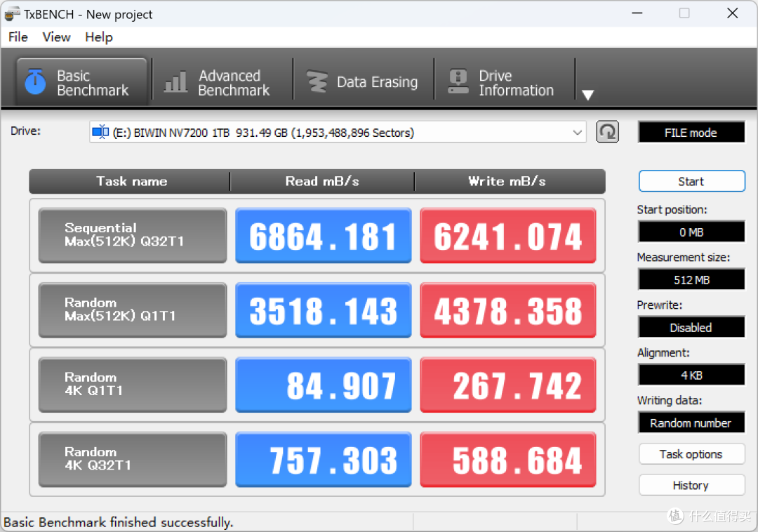The width and height of the screenshot is (758, 532).
Task: Switch to the Drive Information tab
Action: coord(504,81)
